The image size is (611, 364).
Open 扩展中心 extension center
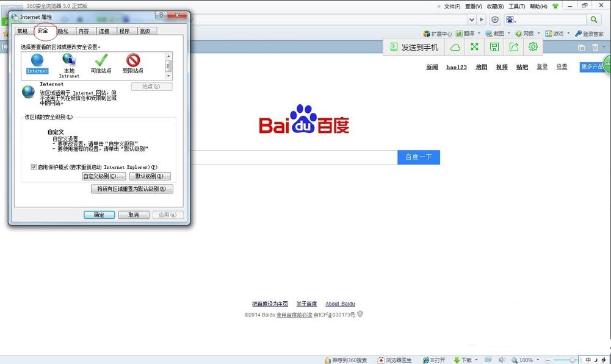(x=437, y=34)
